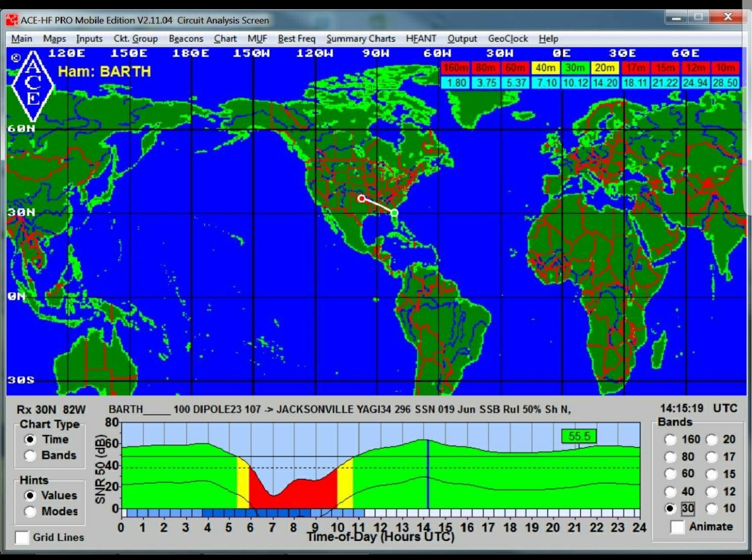
Task: Choose Modes under Hints
Action: (30, 511)
